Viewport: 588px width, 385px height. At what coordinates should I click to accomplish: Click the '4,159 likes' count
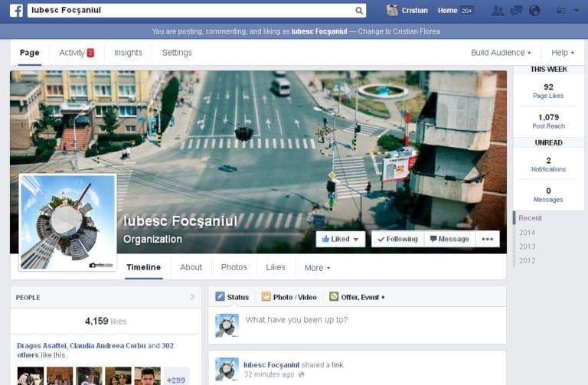(106, 321)
